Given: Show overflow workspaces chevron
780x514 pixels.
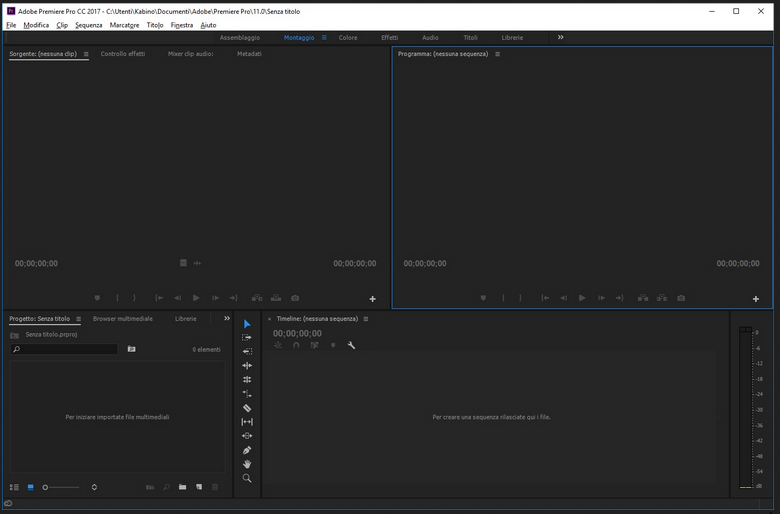Looking at the screenshot, I should pos(561,37).
